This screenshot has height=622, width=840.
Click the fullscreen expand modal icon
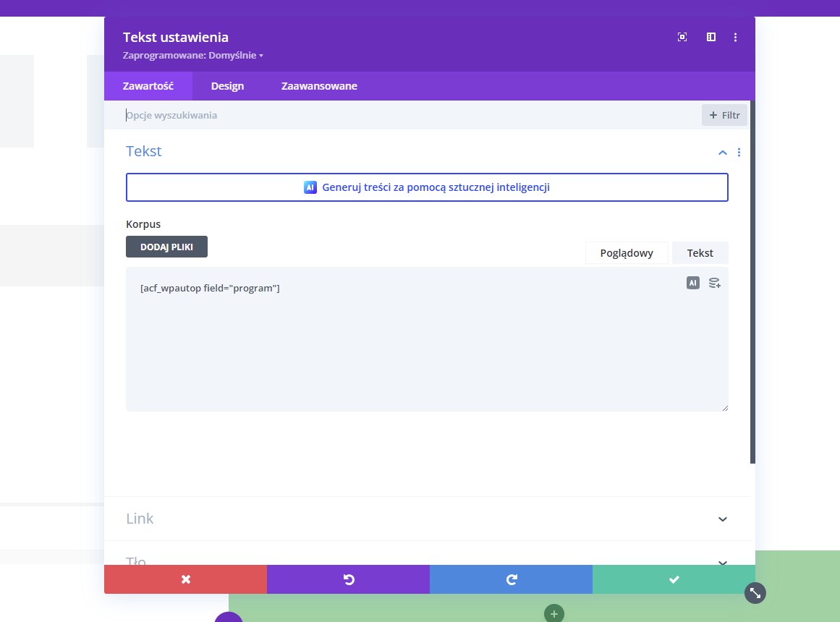[x=682, y=37]
